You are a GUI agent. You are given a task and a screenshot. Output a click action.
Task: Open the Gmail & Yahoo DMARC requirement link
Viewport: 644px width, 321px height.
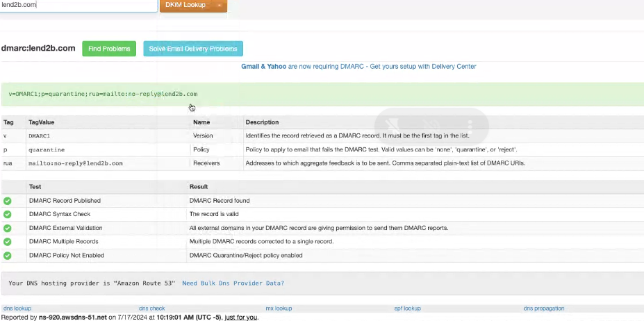tap(358, 67)
